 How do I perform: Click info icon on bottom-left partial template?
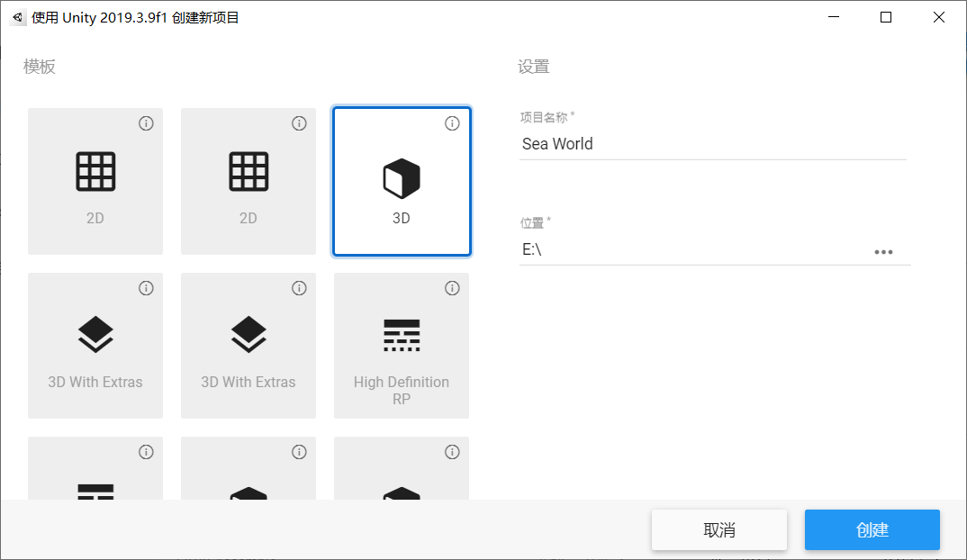(146, 452)
